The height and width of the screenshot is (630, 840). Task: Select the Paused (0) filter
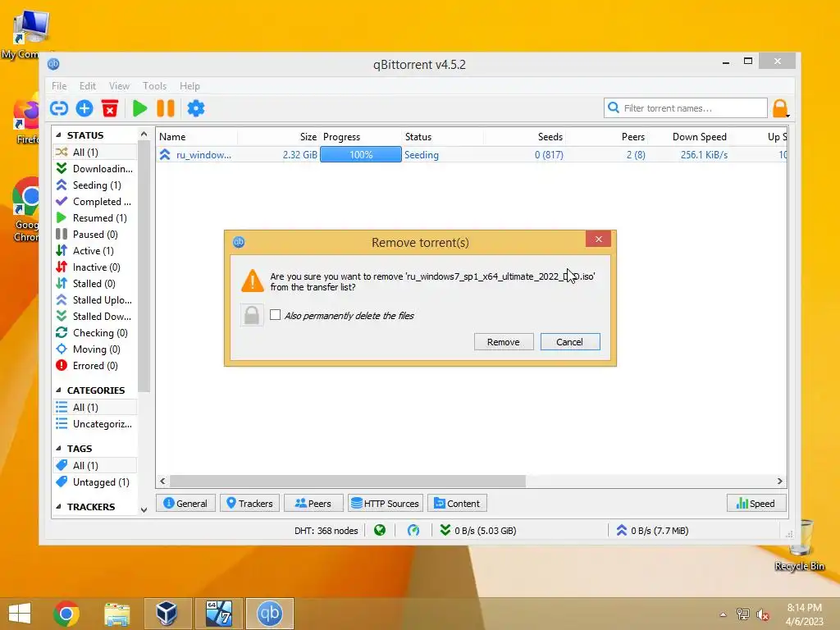pos(95,234)
